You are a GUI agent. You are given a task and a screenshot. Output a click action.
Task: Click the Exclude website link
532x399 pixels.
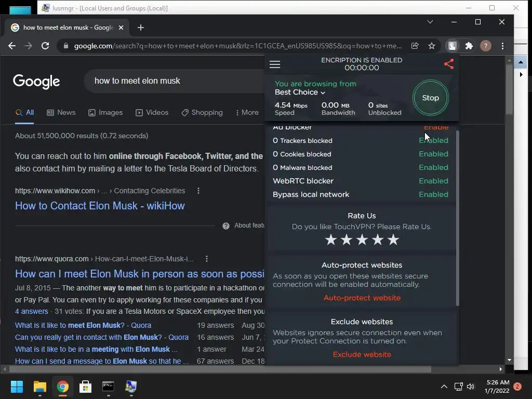[x=362, y=354]
